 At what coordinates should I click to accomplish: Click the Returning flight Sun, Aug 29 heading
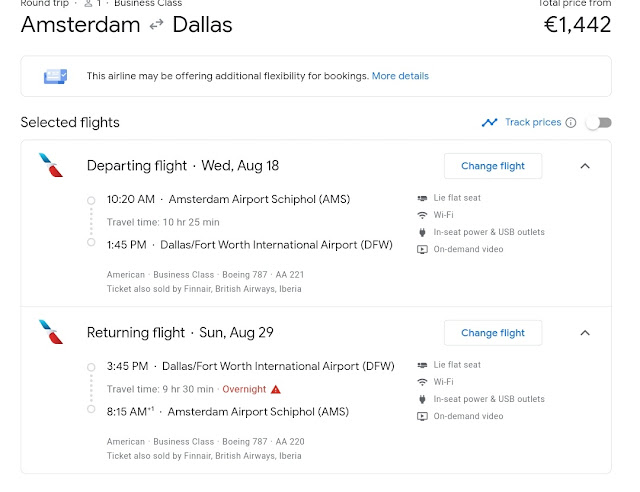[180, 333]
